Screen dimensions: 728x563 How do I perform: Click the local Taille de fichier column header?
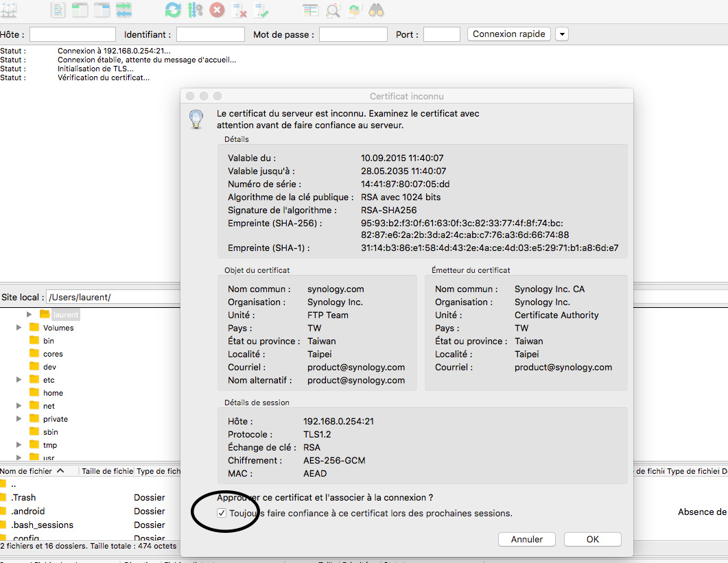click(x=107, y=471)
